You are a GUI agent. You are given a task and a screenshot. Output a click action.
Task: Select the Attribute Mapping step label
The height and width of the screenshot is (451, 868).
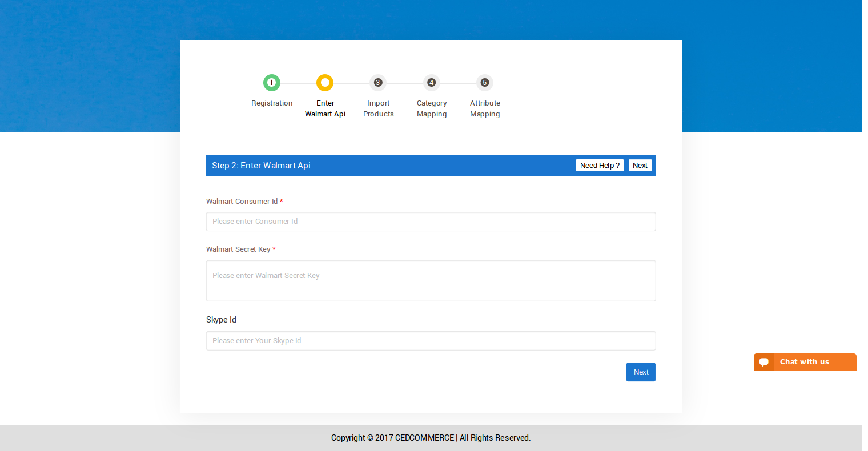(485, 108)
